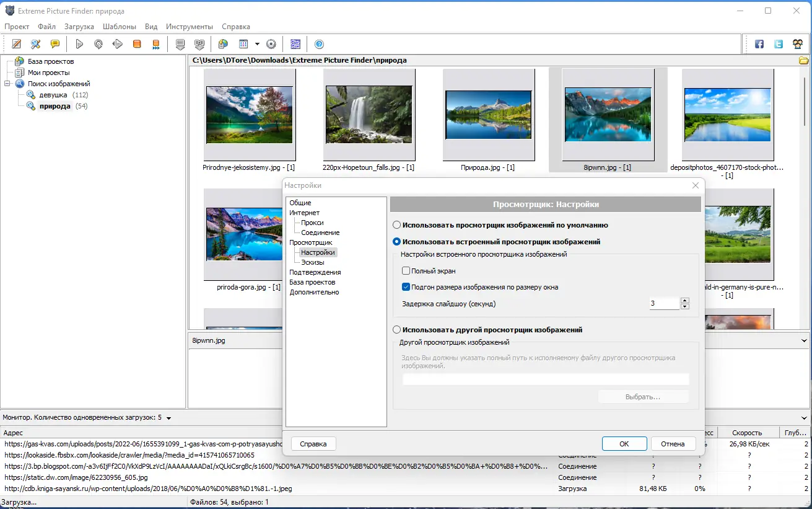This screenshot has height=509, width=812.
Task: Uncheck Подгон размера изображения по размеру окна
Action: [406, 287]
